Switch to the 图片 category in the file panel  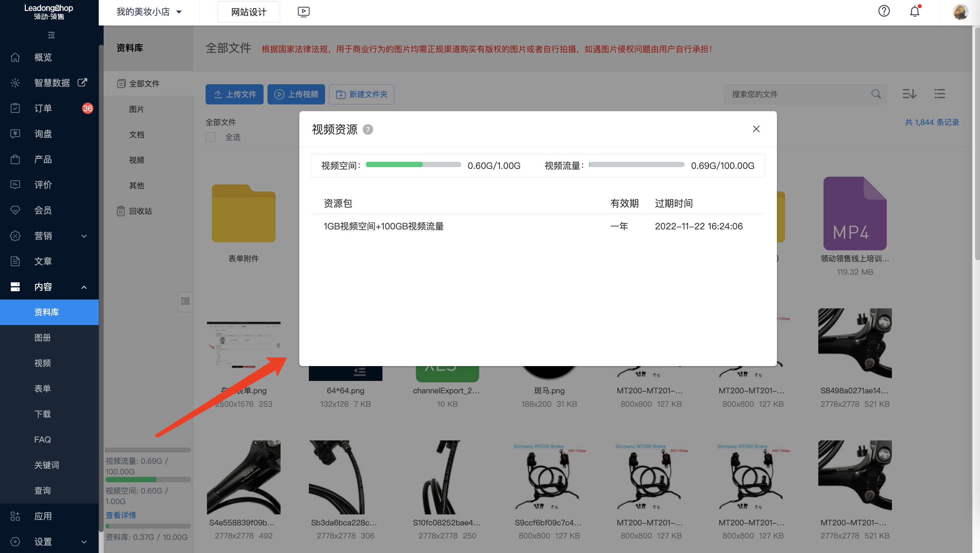tap(137, 109)
